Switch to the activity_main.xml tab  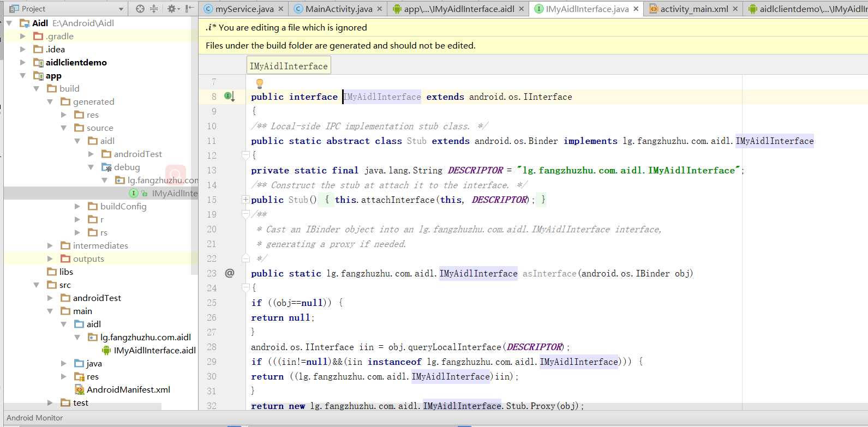694,9
